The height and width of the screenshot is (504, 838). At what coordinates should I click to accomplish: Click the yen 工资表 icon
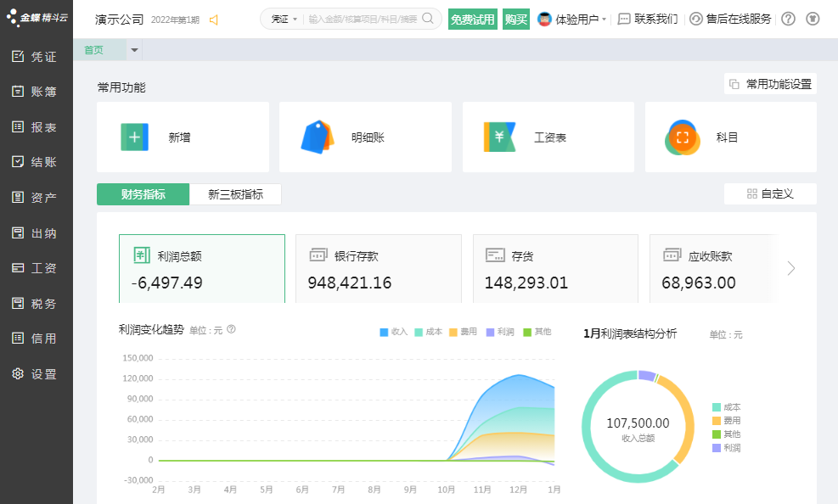click(x=500, y=137)
